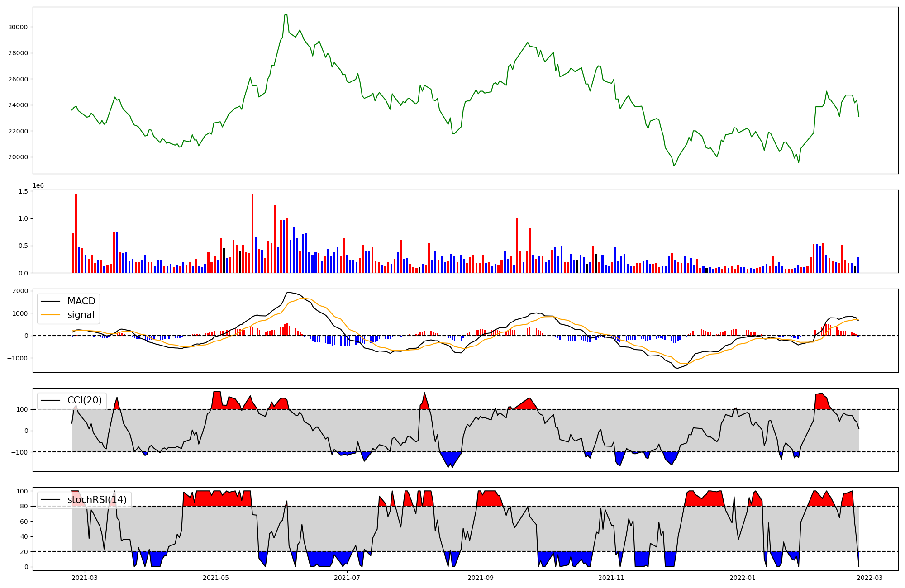Click the black MACD legend line swatch
This screenshot has width=905, height=588.
coord(51,301)
